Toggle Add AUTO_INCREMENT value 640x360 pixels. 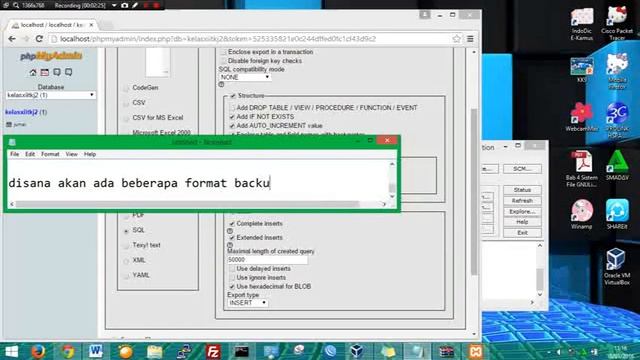tap(232, 126)
